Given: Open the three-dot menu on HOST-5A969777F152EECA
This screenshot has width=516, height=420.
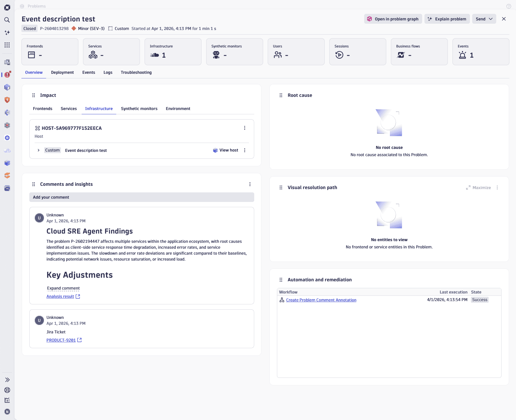Looking at the screenshot, I should tap(245, 128).
